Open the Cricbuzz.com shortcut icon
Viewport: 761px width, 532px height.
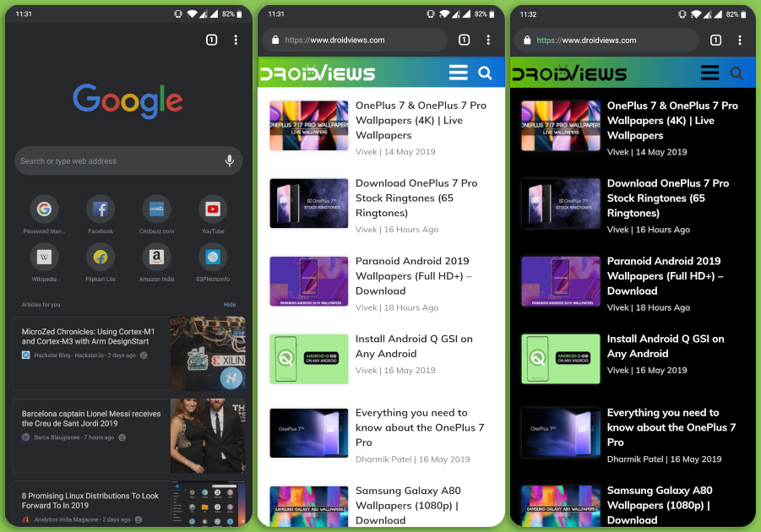point(156,209)
